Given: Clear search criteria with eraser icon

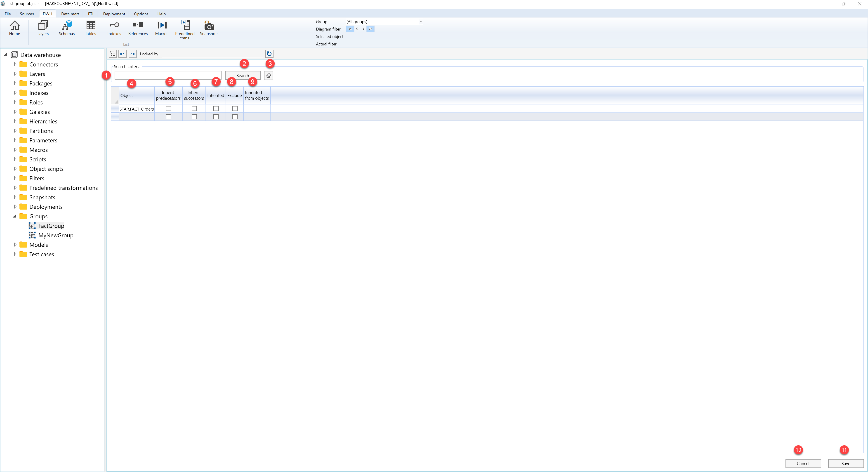Looking at the screenshot, I should (269, 76).
